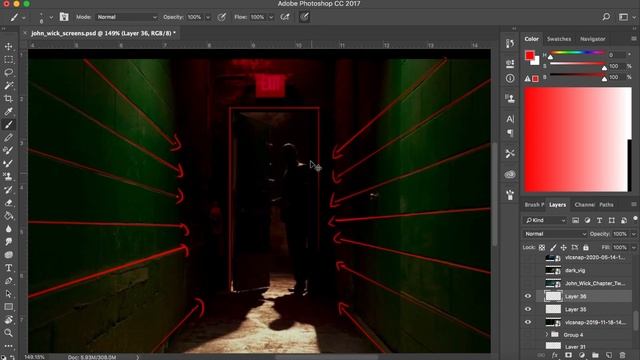Select the Path Selection tool
The width and height of the screenshot is (640, 360).
(x=9, y=294)
